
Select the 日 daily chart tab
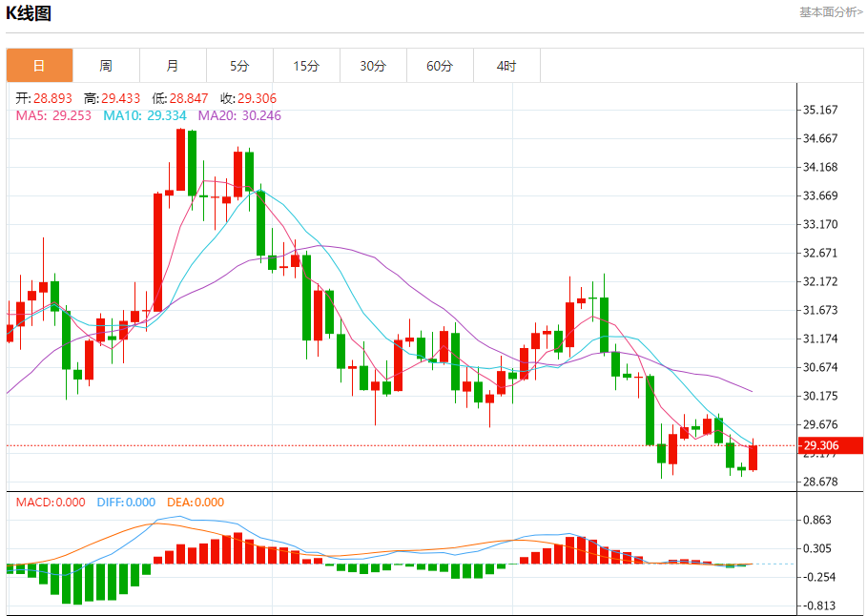[x=39, y=66]
